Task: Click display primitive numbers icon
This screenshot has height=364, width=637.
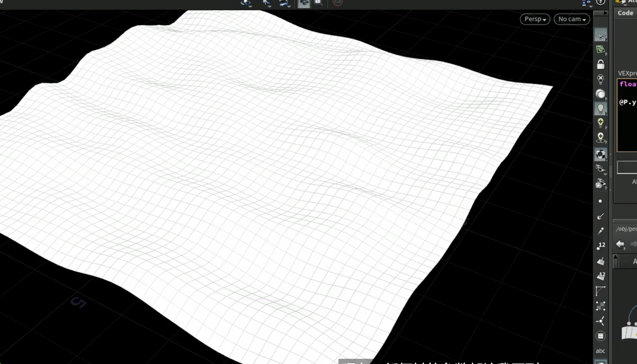Action: point(600,276)
